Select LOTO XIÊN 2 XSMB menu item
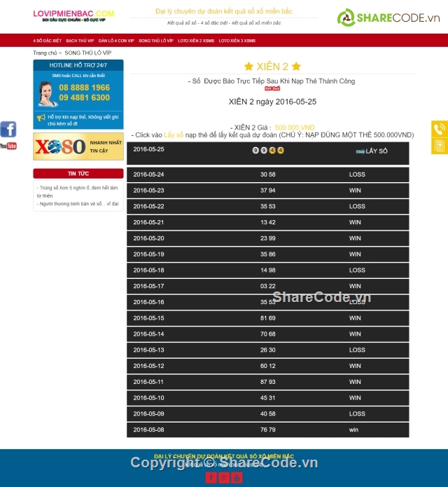 point(196,41)
